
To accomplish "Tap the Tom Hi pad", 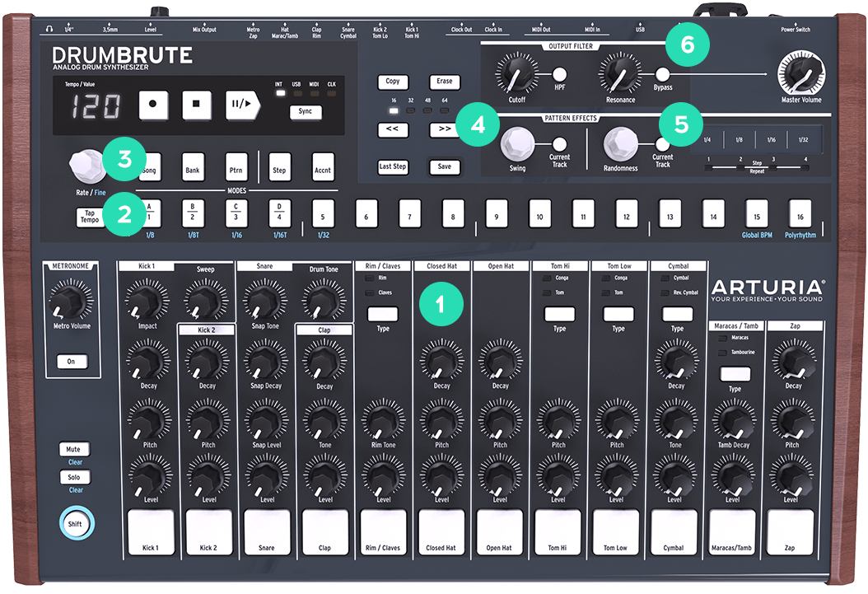I will tap(558, 532).
